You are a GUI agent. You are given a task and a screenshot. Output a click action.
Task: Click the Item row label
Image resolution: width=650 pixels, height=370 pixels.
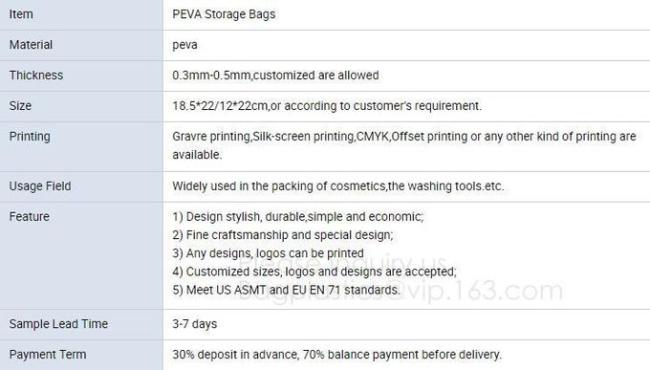coord(21,14)
